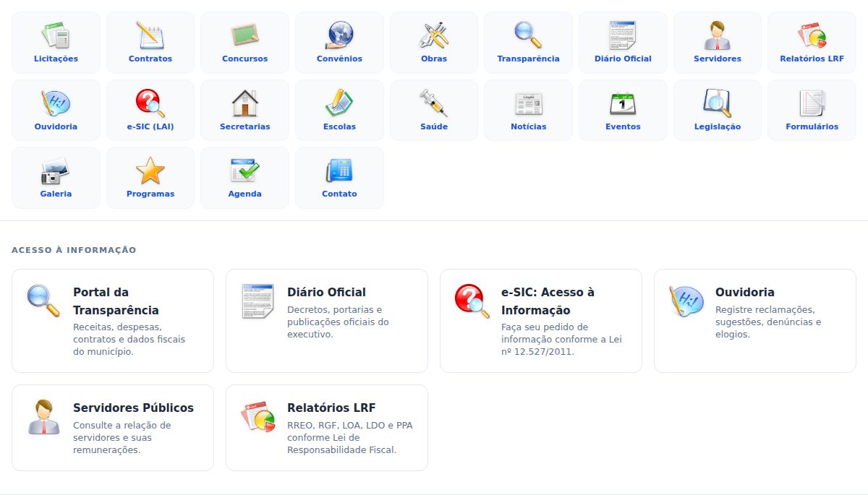Image resolution: width=868 pixels, height=495 pixels.
Task: Click the 'ACESSO À INFORMAÇÃO' section heading
Action: (74, 250)
